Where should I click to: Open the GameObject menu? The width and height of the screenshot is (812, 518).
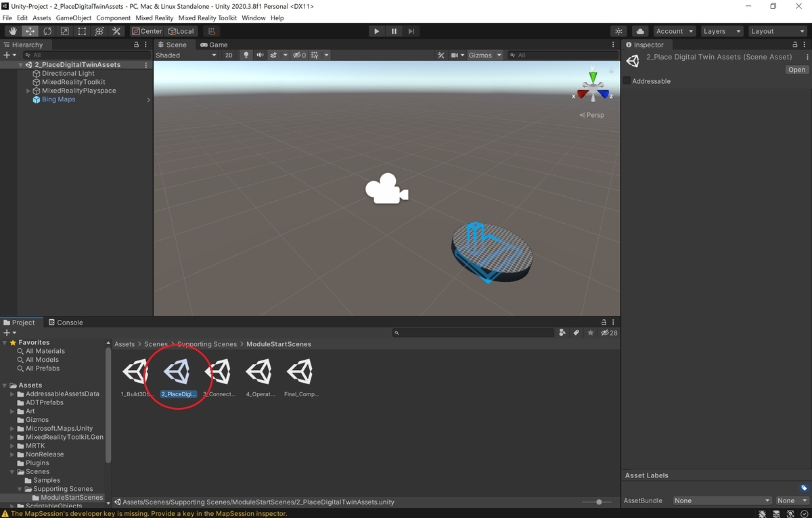tap(74, 18)
